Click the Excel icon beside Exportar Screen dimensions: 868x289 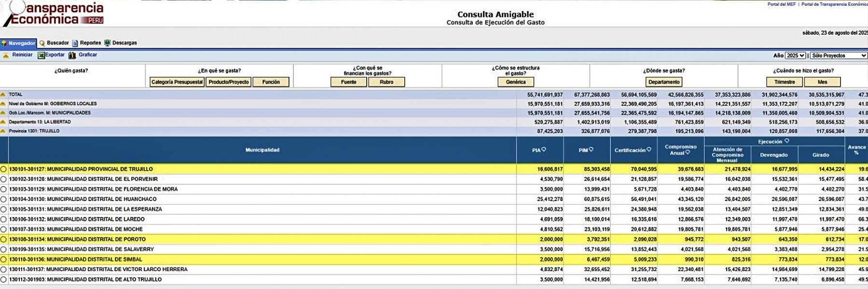[x=41, y=55]
